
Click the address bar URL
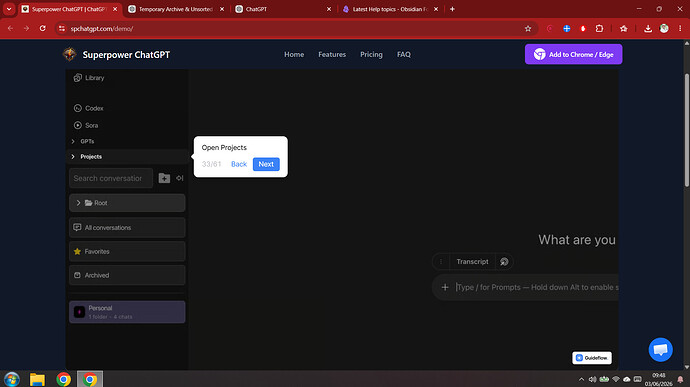point(102,29)
